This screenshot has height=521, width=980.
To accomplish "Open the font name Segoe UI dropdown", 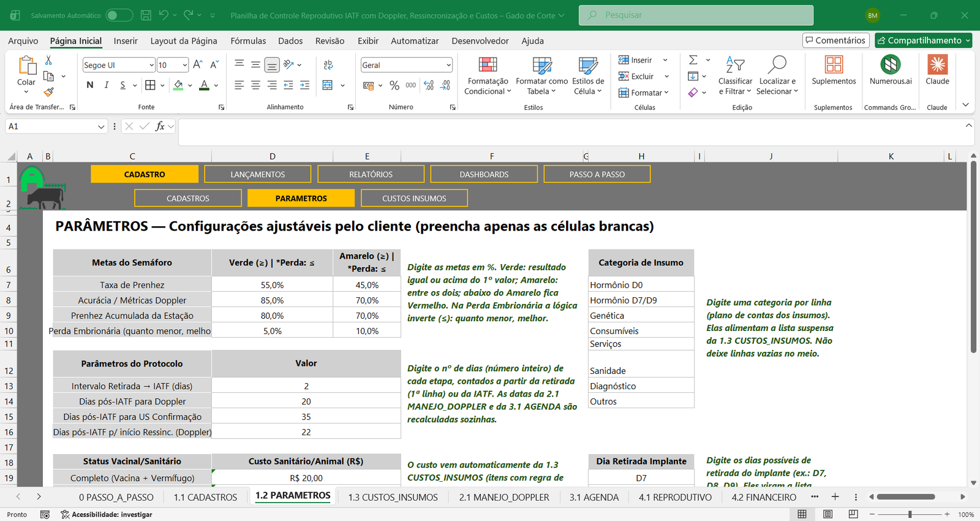I will coord(151,65).
